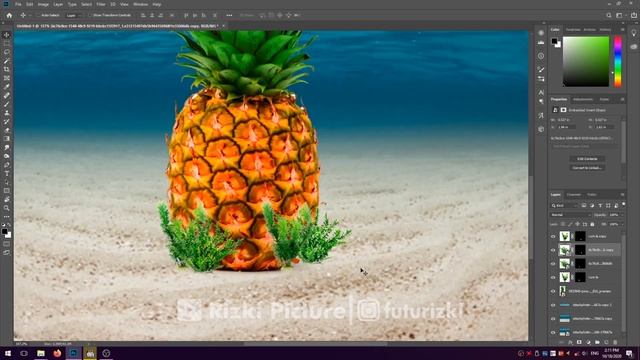Pick a color in the green color field

point(586,61)
